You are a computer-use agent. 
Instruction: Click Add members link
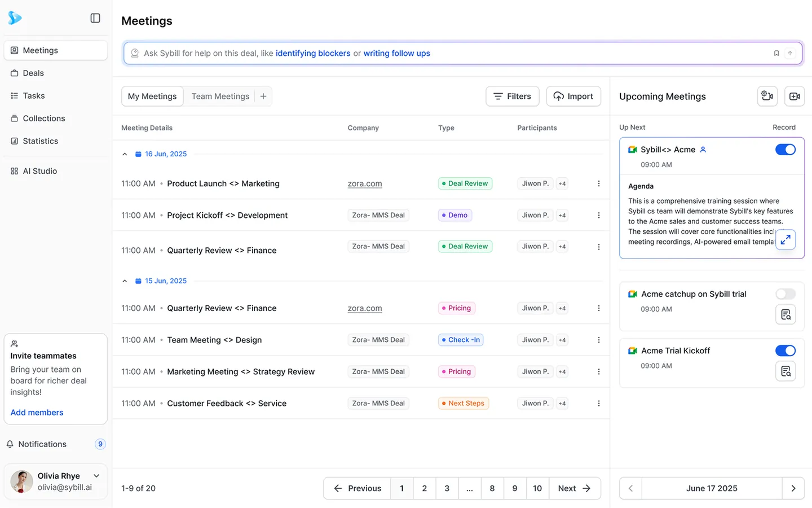coord(37,413)
